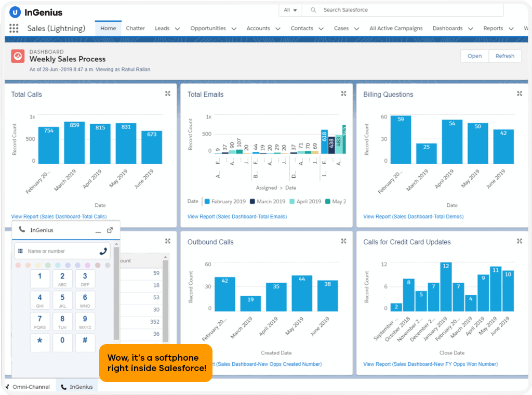
Task: Dial digit 5 JKL on keypad
Action: pyautogui.click(x=62, y=300)
